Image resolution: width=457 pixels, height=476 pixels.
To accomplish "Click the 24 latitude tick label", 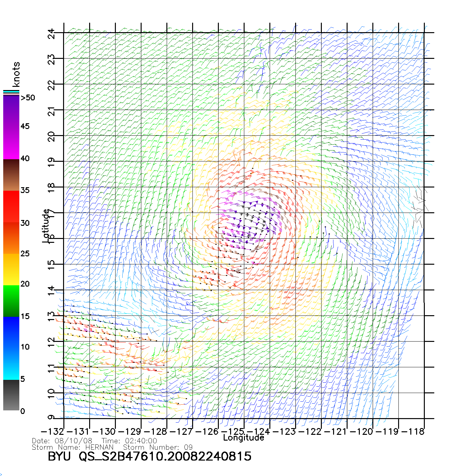I will (51, 33).
